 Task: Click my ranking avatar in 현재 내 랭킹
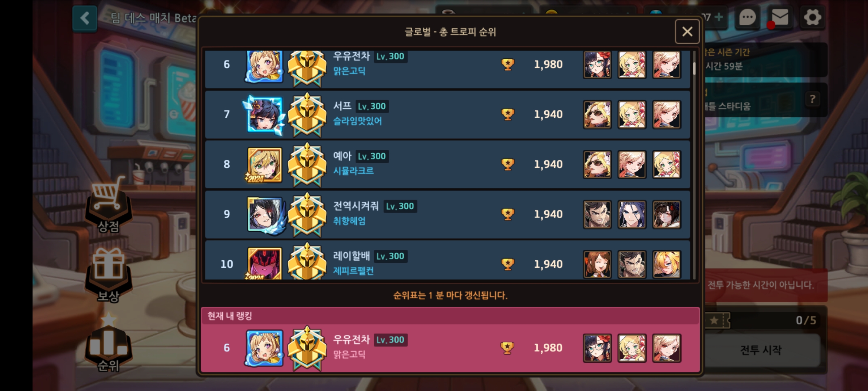(x=264, y=348)
